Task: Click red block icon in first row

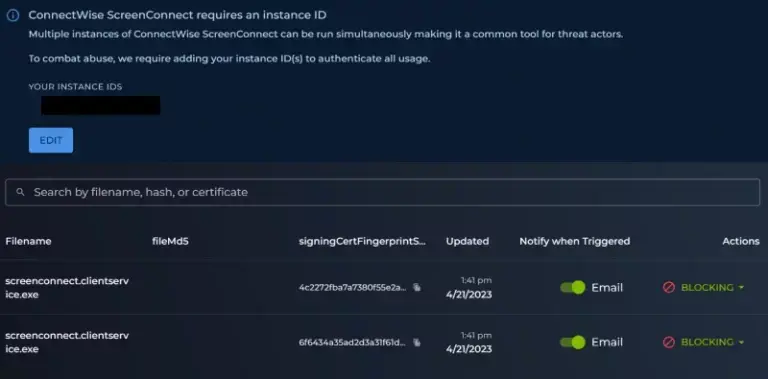Action: point(669,287)
